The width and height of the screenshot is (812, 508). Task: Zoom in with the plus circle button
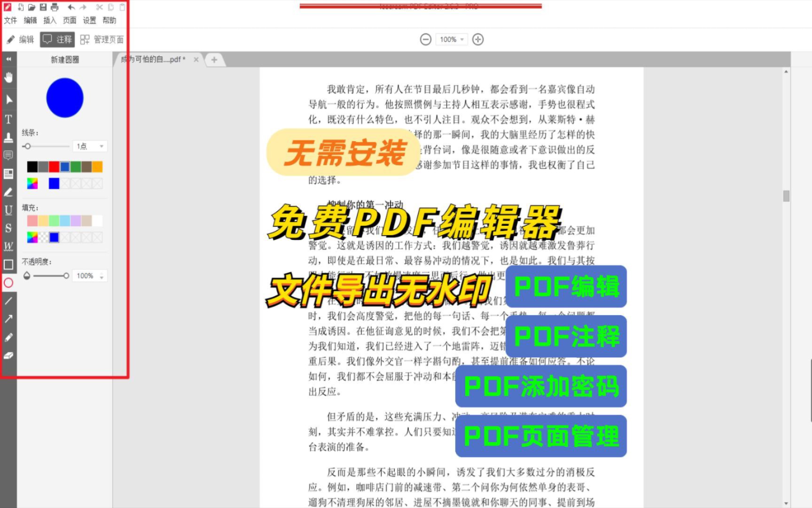tap(478, 40)
